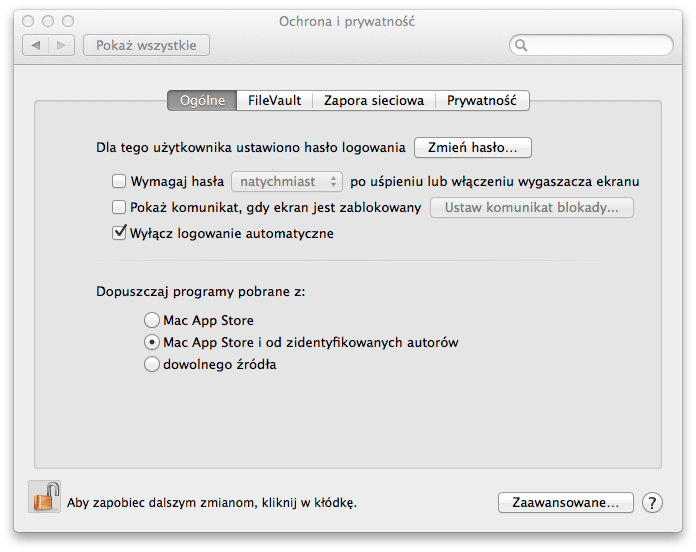Open the Prywatność tab
The height and width of the screenshot is (552, 696).
tap(482, 101)
